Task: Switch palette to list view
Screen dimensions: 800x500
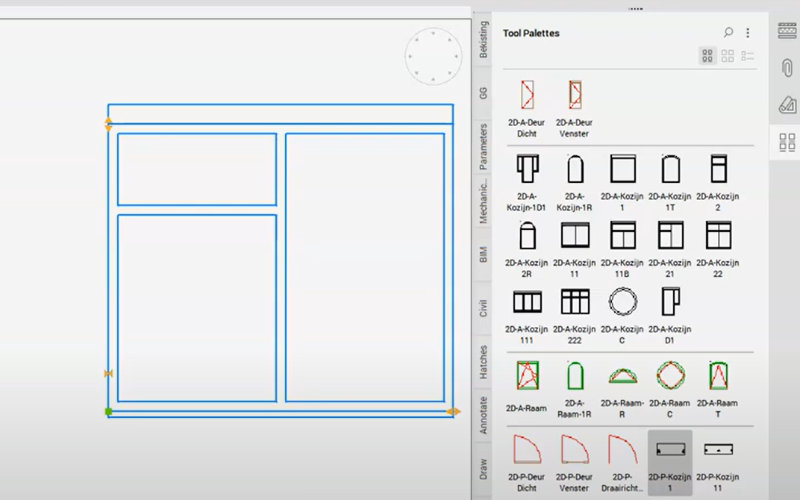Action: 747,57
